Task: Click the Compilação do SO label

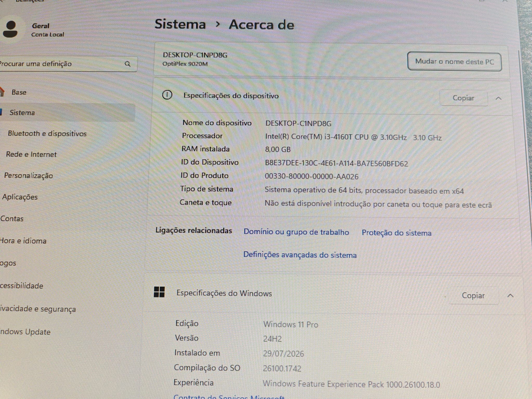Action: coord(207,368)
